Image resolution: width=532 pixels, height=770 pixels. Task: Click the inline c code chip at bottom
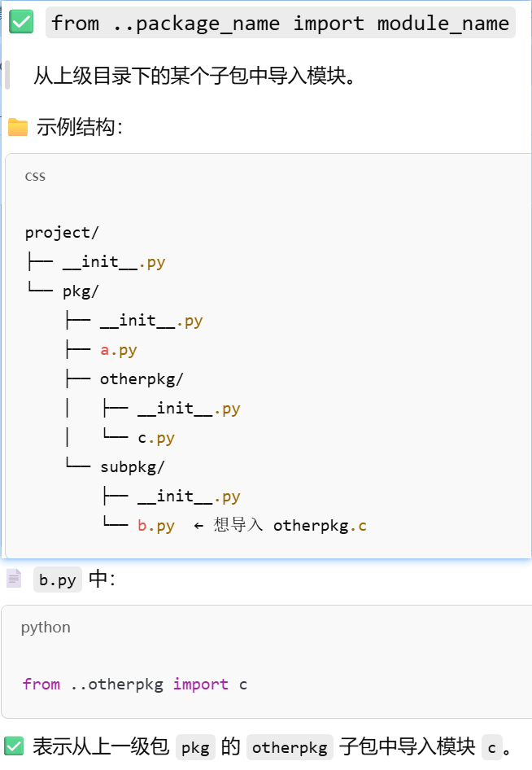(492, 747)
